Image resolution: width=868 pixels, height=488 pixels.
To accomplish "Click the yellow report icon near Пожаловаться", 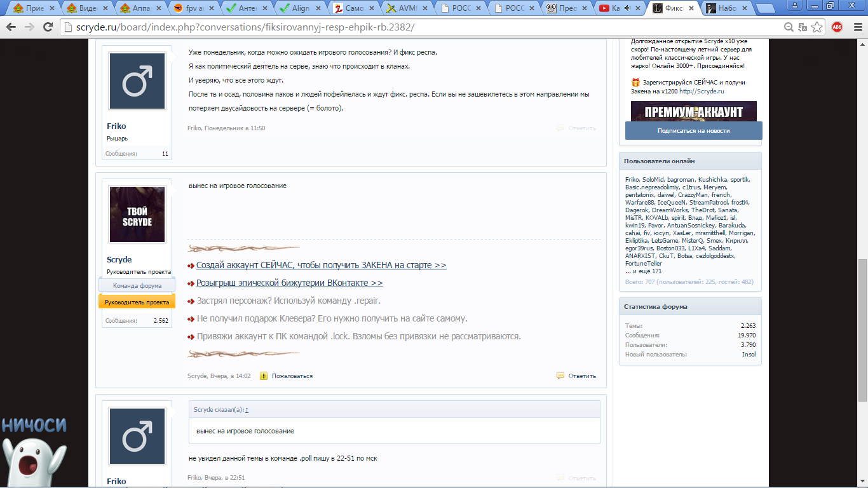I will coord(264,376).
